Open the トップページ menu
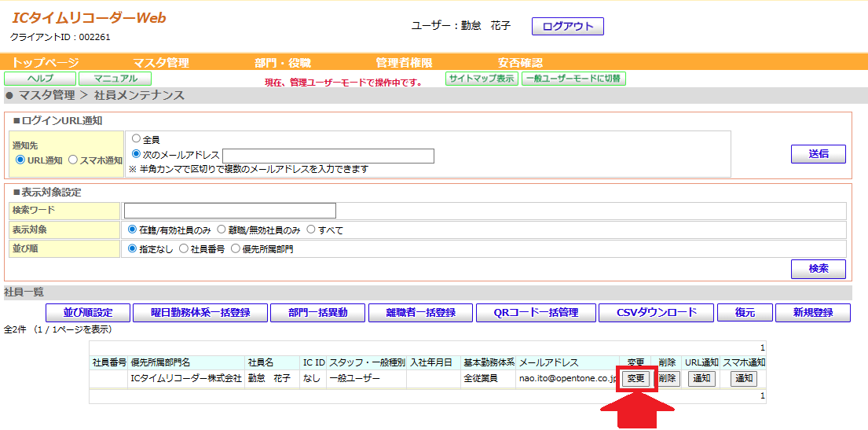This screenshot has width=868, height=430. (x=45, y=63)
